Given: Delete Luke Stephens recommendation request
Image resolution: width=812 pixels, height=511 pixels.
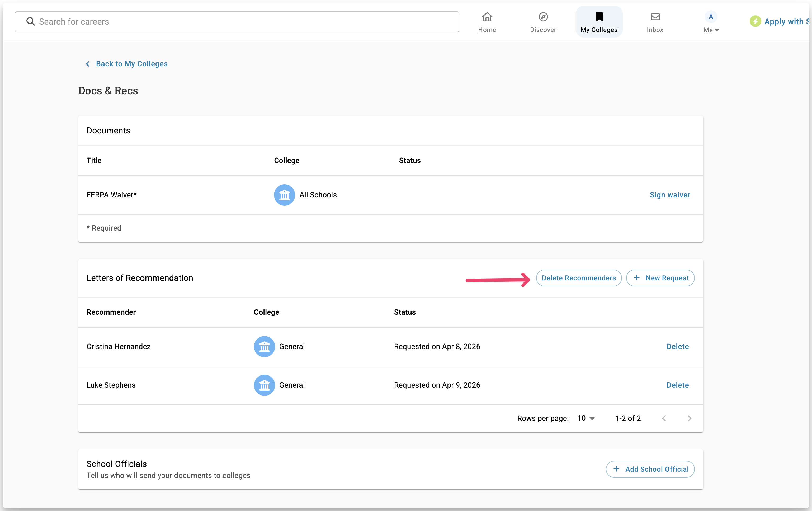Looking at the screenshot, I should pyautogui.click(x=677, y=385).
